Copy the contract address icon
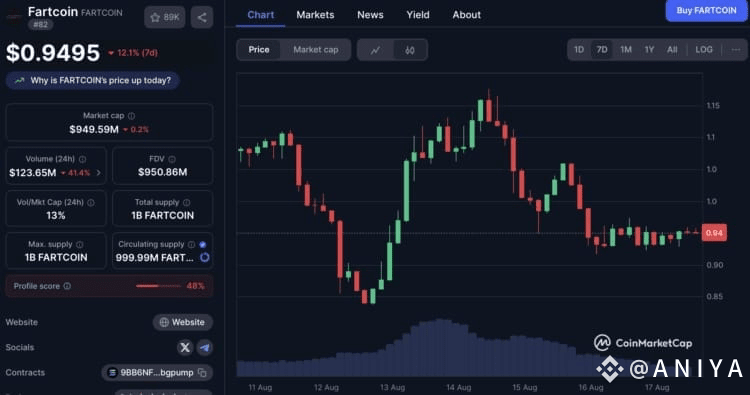This screenshot has width=750, height=395. click(202, 373)
